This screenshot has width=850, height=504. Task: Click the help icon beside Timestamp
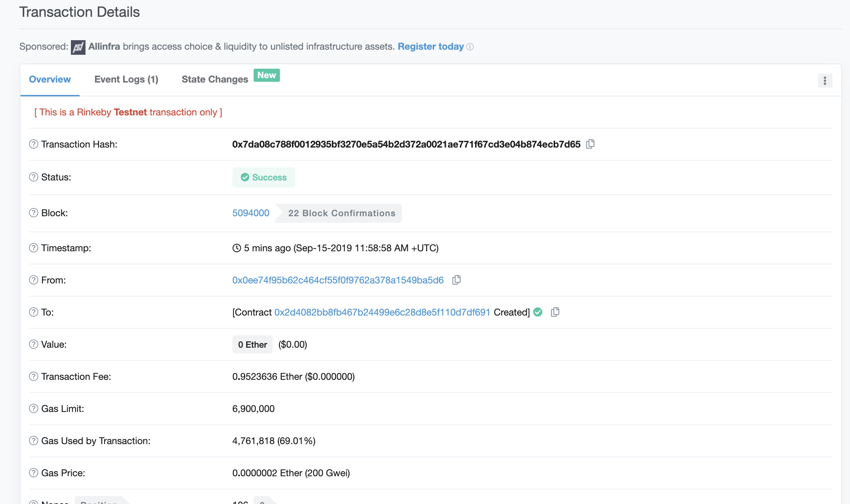click(x=34, y=248)
